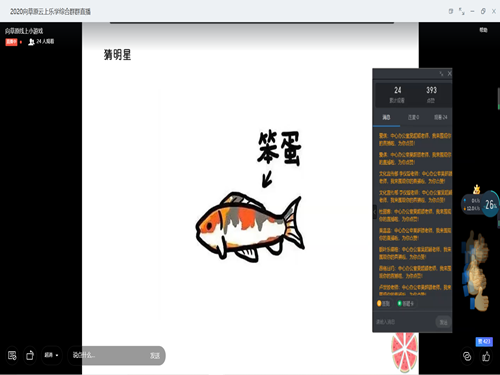Click the stream title text at the top left
500x375 pixels.
coord(24,31)
